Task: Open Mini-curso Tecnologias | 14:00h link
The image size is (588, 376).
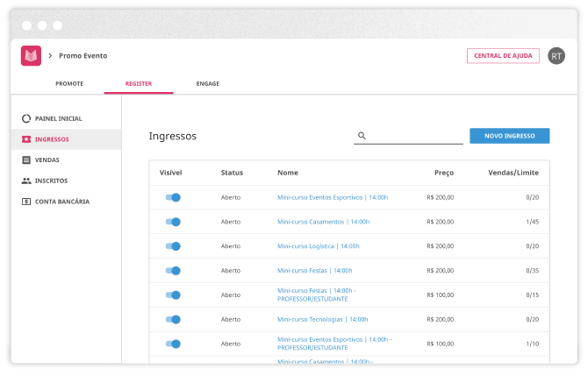Action: coord(322,319)
